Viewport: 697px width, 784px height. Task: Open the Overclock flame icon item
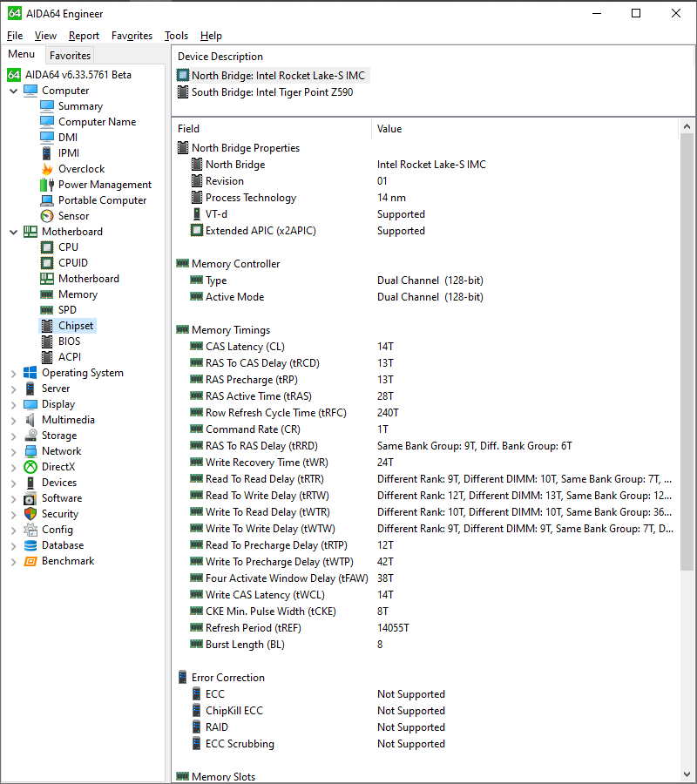47,169
